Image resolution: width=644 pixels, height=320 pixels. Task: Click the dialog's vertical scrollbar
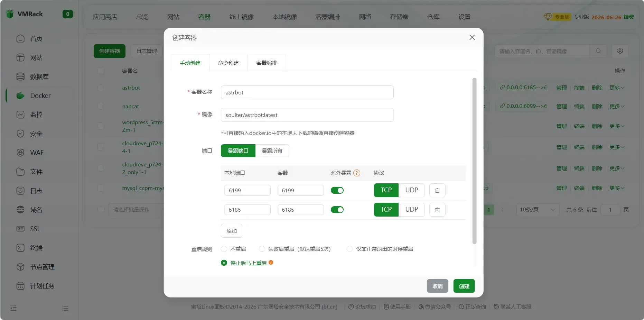474,161
